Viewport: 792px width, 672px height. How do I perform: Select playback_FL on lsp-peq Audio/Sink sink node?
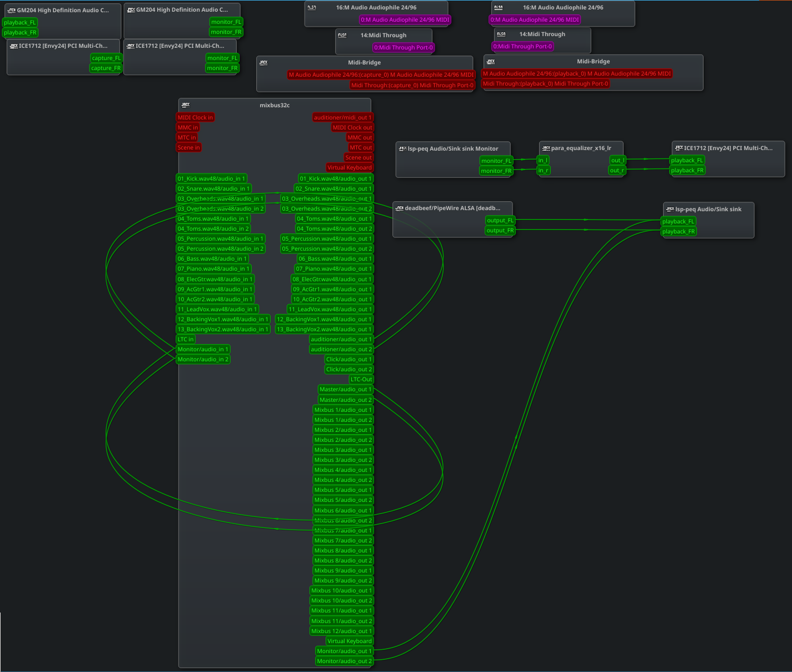tap(678, 221)
